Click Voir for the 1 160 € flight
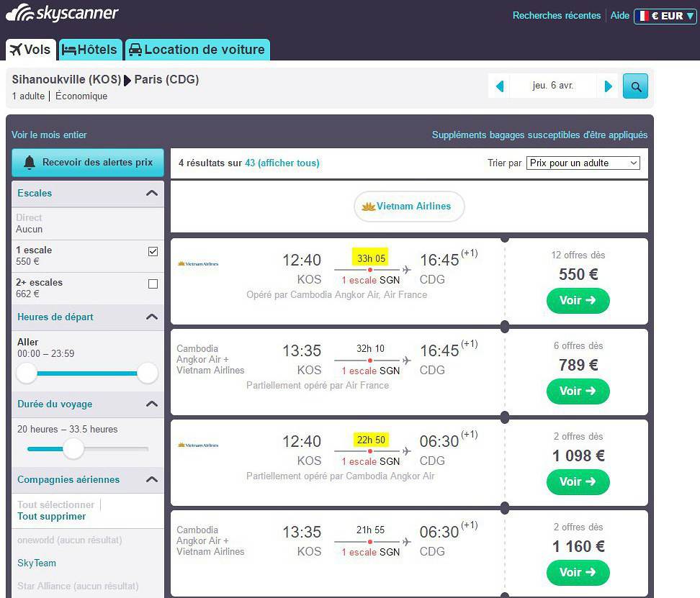 (578, 573)
